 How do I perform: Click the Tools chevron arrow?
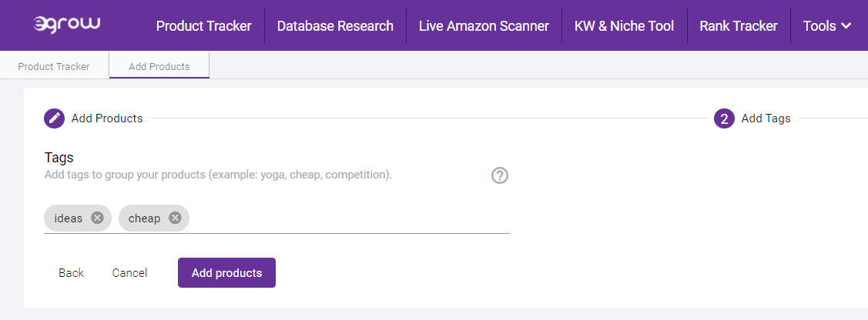[x=846, y=25]
